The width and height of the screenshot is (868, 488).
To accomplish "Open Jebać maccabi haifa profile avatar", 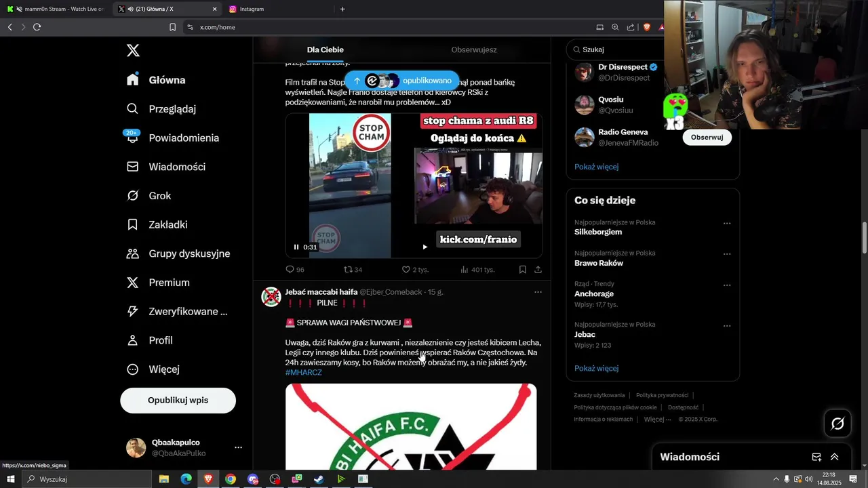I will pyautogui.click(x=271, y=297).
